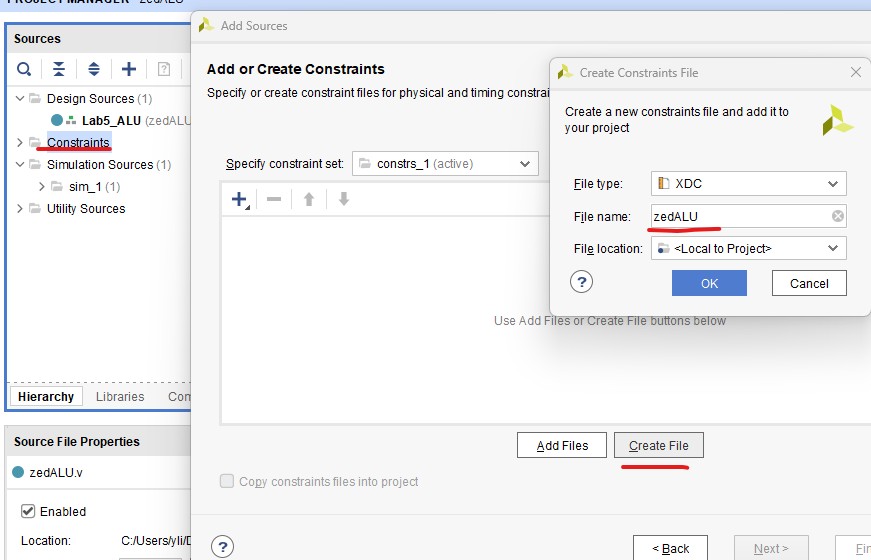Click Cancel in Create Constraints File dialog
Viewport: 871px width, 560px height.
pos(809,283)
